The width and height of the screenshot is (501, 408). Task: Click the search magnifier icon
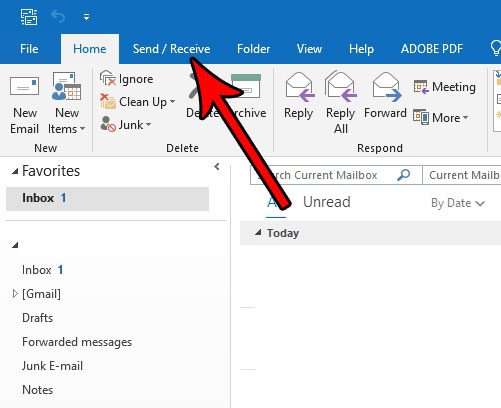pyautogui.click(x=404, y=175)
